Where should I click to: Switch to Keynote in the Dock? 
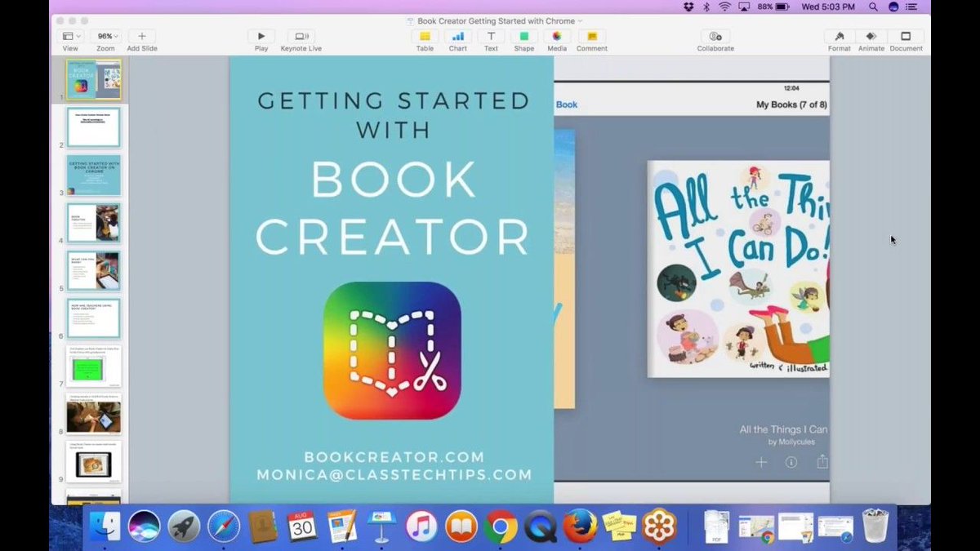pyautogui.click(x=381, y=527)
